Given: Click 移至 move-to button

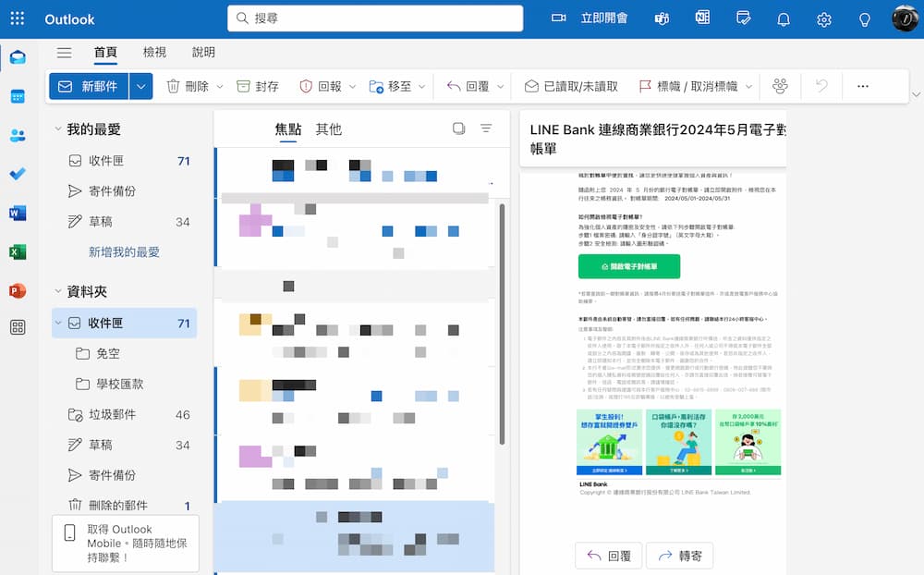Looking at the screenshot, I should [390, 86].
